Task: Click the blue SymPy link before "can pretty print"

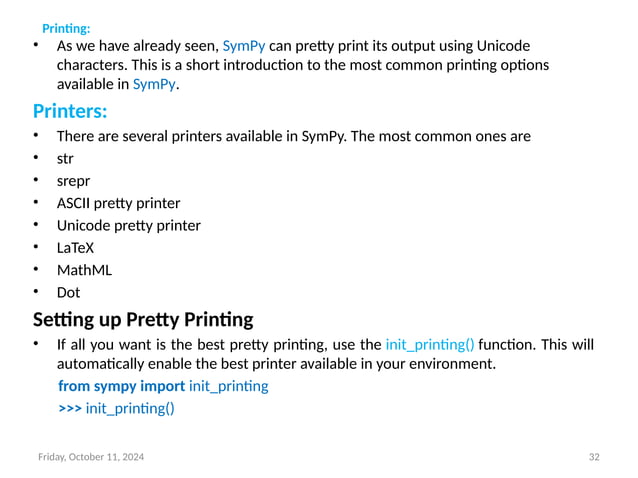Action: [243, 46]
